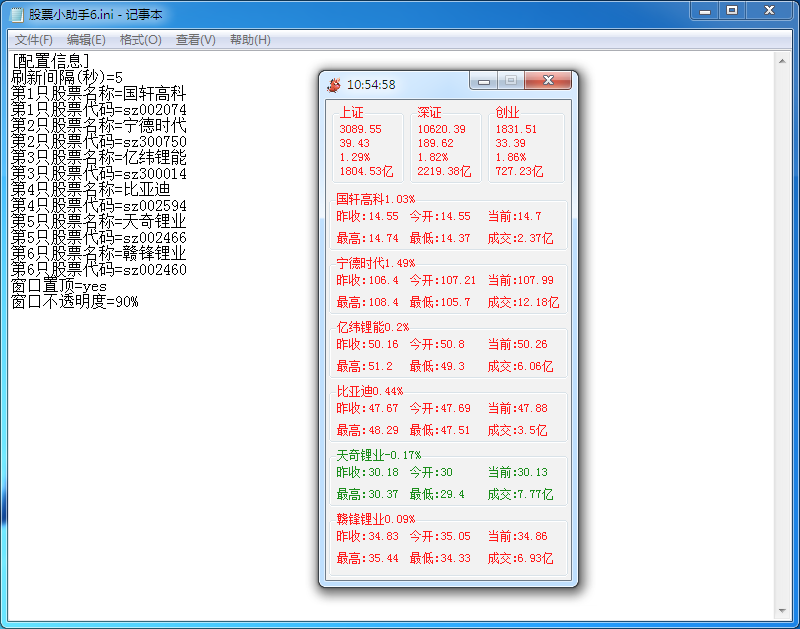Click 亿纬锂能 volume 成交:6.06亿
The image size is (800, 629).
[520, 366]
